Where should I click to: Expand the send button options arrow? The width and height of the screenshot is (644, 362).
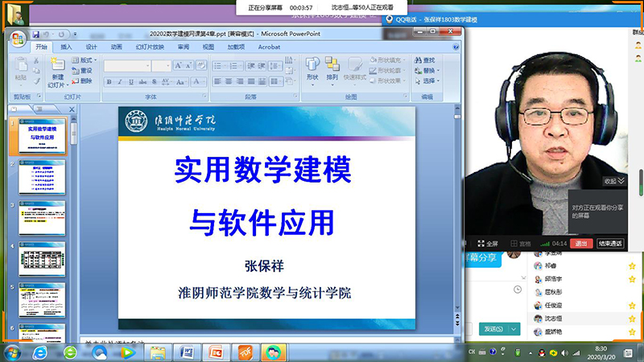pyautogui.click(x=514, y=328)
